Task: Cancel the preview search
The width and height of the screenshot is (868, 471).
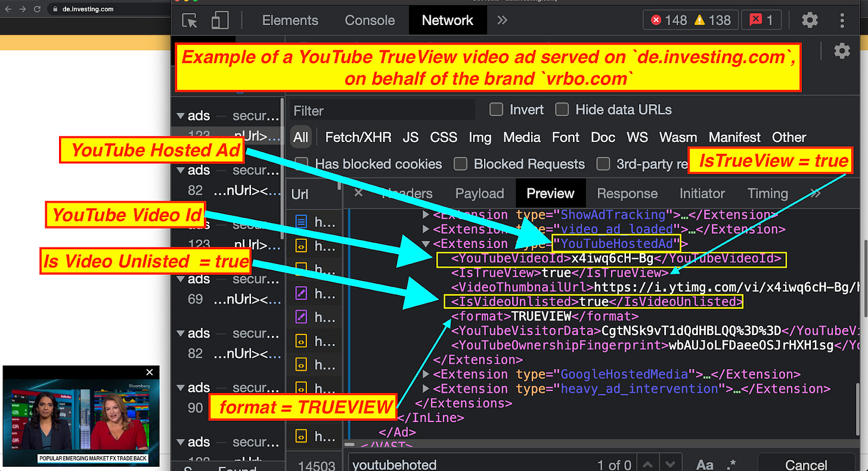Action: [x=805, y=464]
